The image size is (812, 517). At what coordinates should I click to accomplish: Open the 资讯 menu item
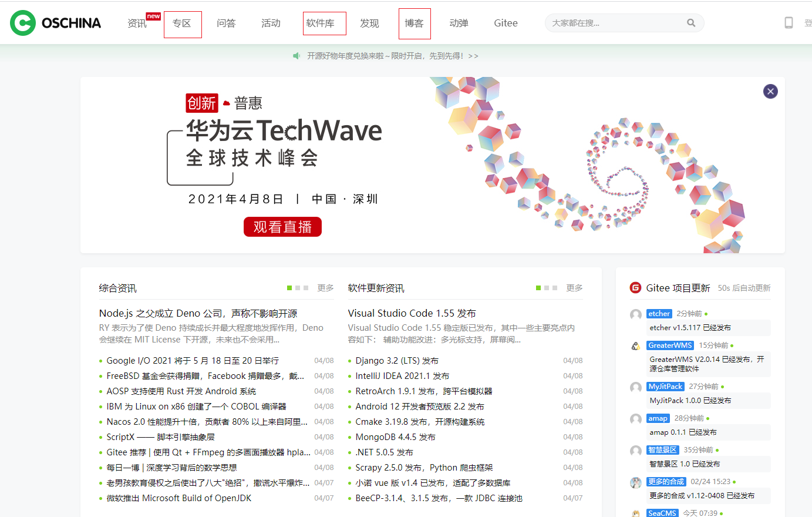[x=137, y=23]
